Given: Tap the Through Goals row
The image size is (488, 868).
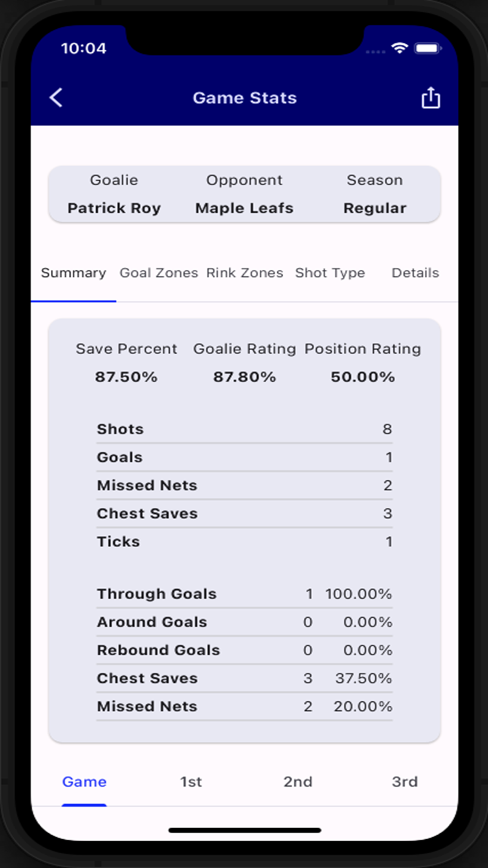Looking at the screenshot, I should coord(244,594).
